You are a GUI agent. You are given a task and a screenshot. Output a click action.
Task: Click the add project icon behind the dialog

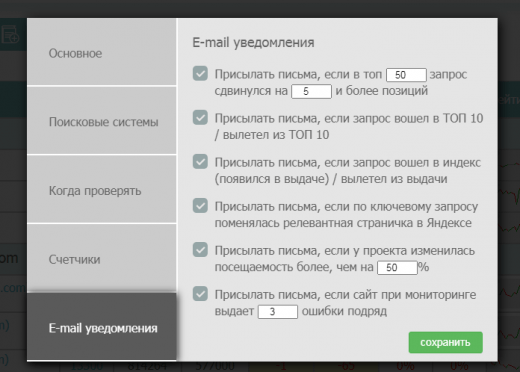pyautogui.click(x=10, y=35)
